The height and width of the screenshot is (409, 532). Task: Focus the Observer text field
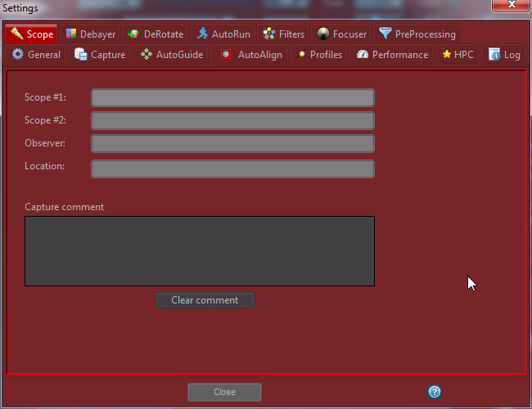tap(232, 144)
